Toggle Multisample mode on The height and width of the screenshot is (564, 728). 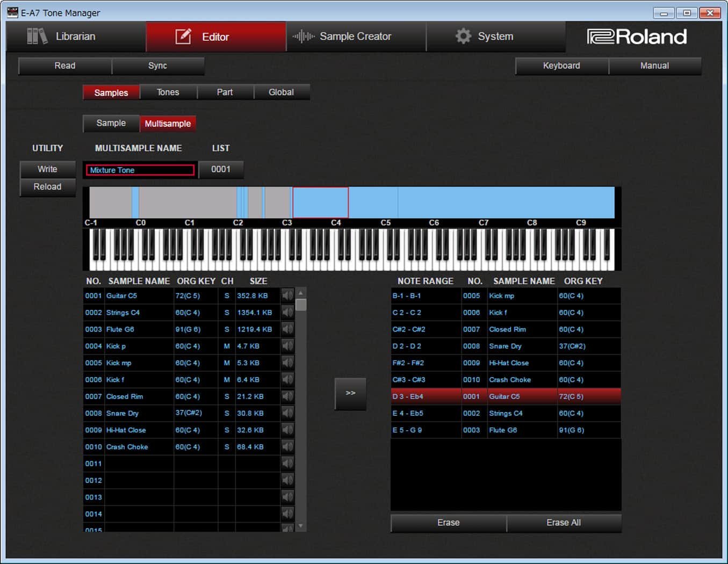point(168,123)
